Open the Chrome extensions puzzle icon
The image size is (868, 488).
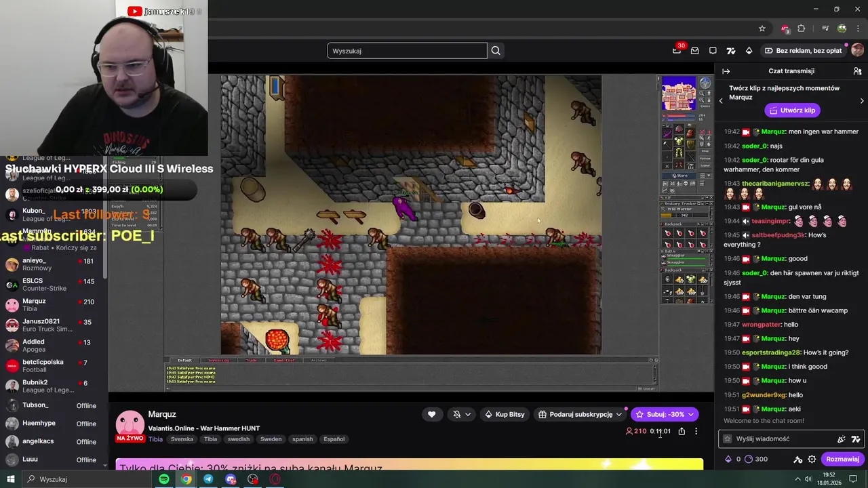click(802, 28)
